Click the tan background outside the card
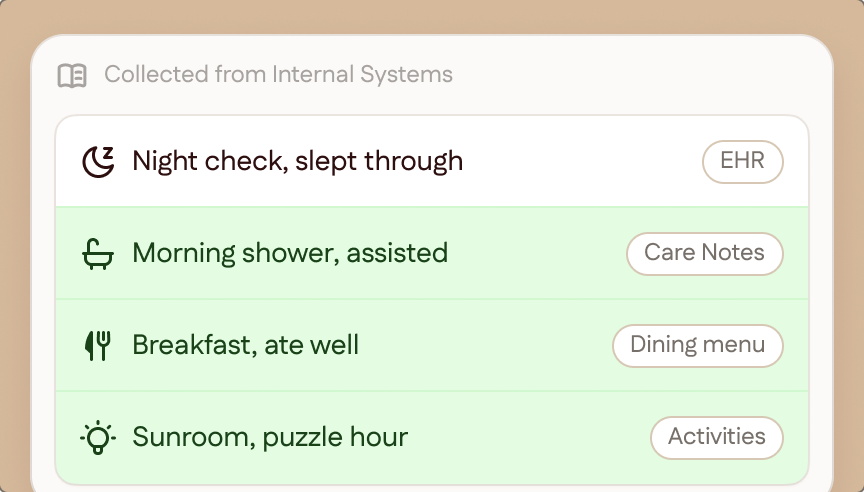Viewport: 864px width, 492px height. [430, 15]
